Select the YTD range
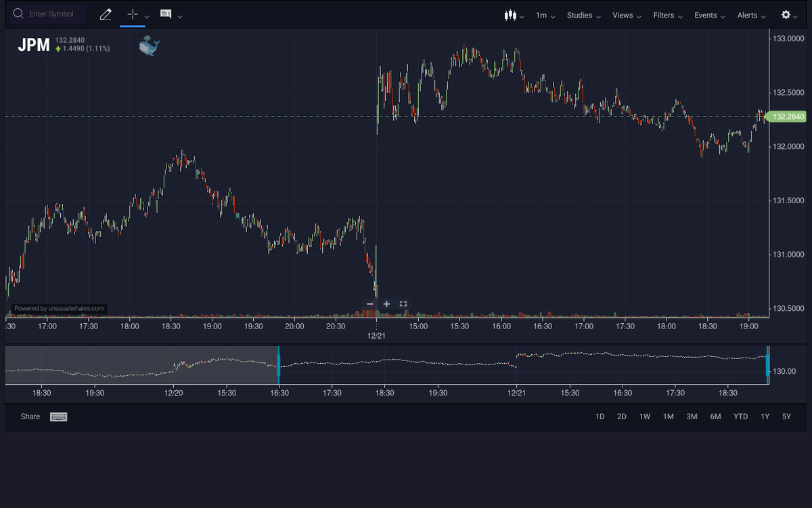 (741, 417)
